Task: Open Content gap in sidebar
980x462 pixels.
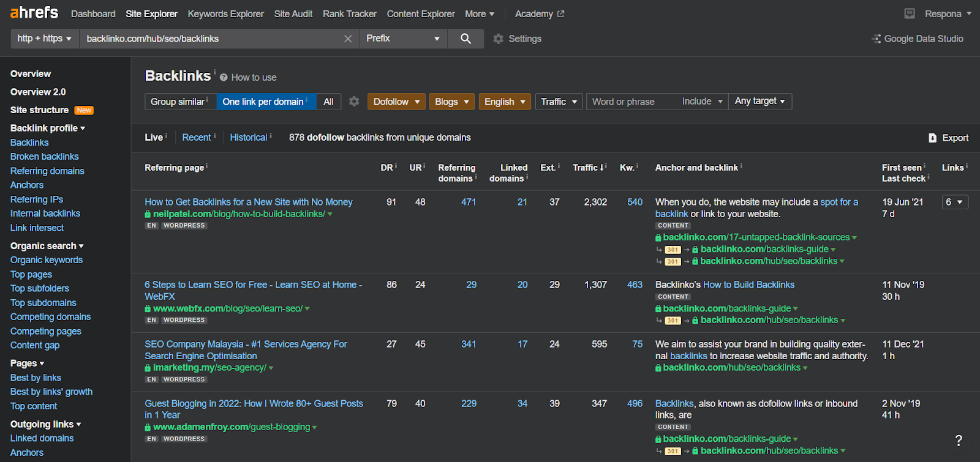Action: 35,345
